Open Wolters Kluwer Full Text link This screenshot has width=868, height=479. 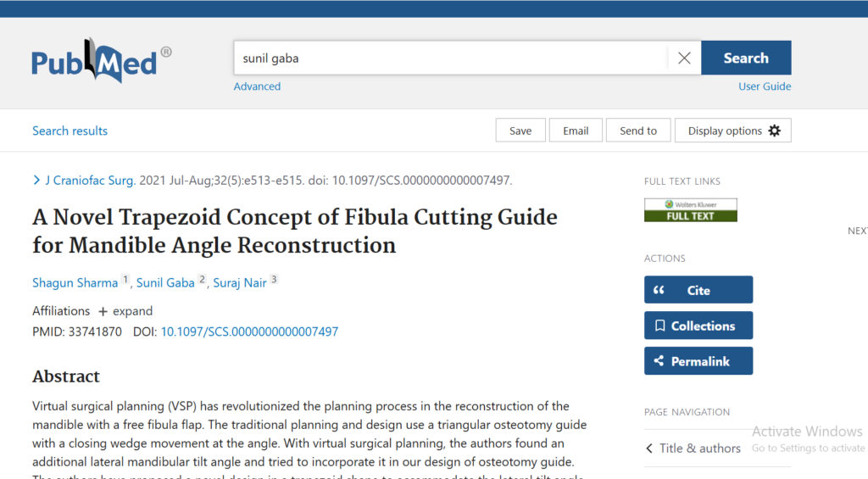[x=690, y=210]
